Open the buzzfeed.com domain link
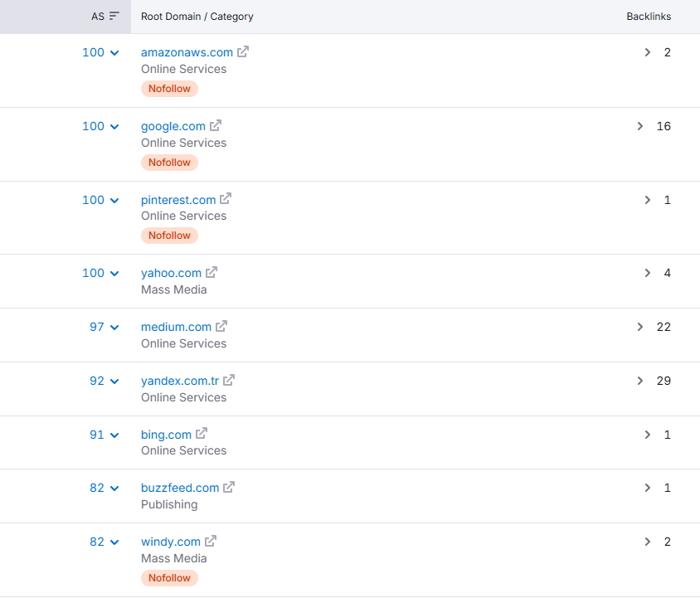This screenshot has height=598, width=700. pos(180,488)
